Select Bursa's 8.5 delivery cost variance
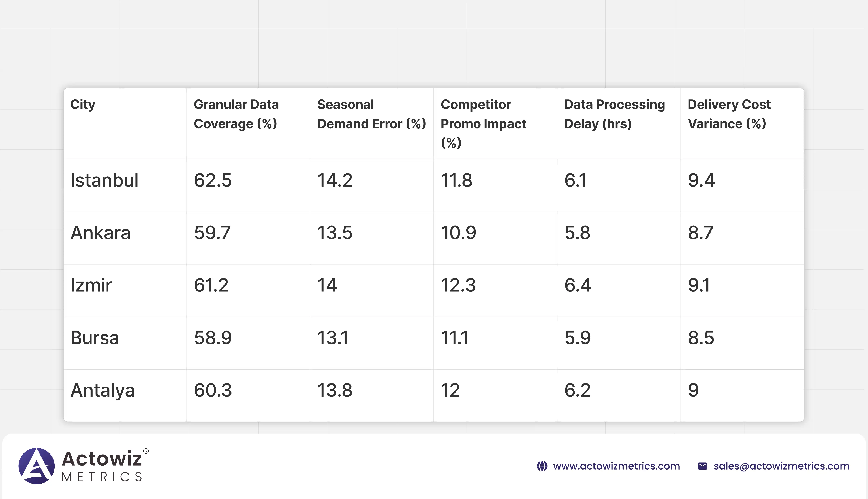 coord(701,338)
